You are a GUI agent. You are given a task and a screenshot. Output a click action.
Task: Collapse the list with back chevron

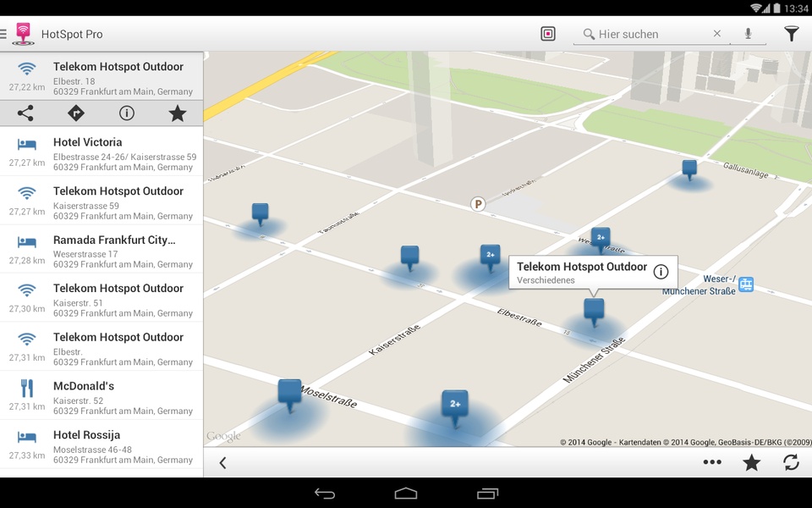[222, 462]
